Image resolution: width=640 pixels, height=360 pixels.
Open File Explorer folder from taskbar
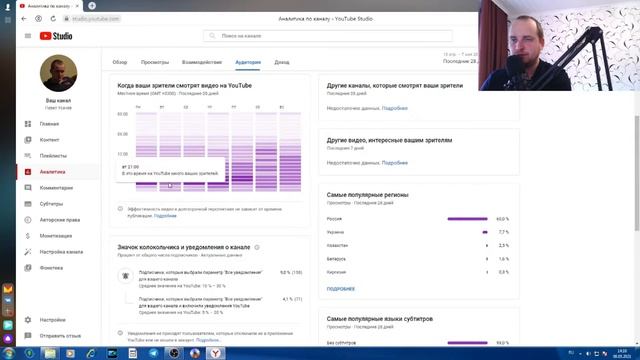tap(50, 353)
